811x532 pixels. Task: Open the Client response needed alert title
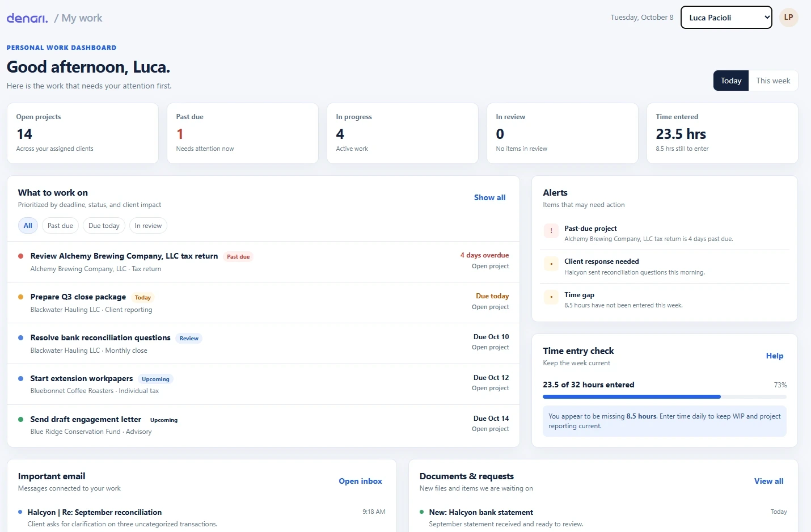pyautogui.click(x=602, y=261)
